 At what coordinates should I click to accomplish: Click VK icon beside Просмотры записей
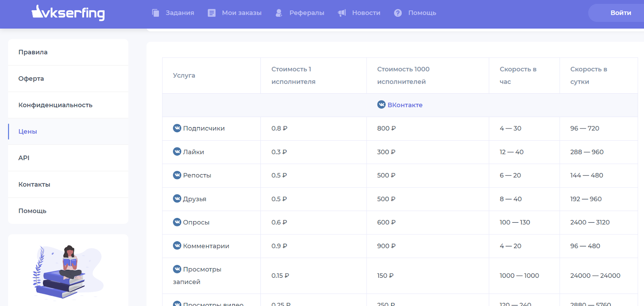(177, 269)
